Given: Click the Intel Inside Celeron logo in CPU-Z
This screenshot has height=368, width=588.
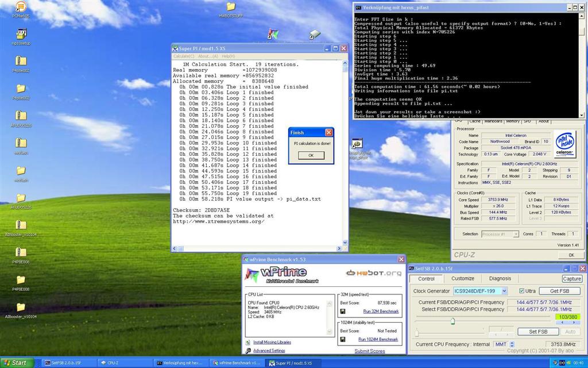Looking at the screenshot, I should point(565,144).
